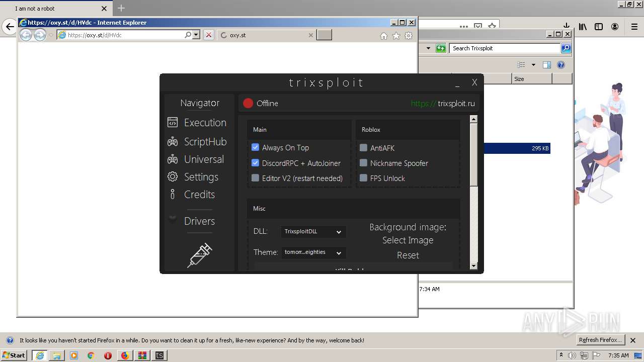Minimize the trixsploit window
This screenshot has height=362, width=644.
[x=457, y=83]
